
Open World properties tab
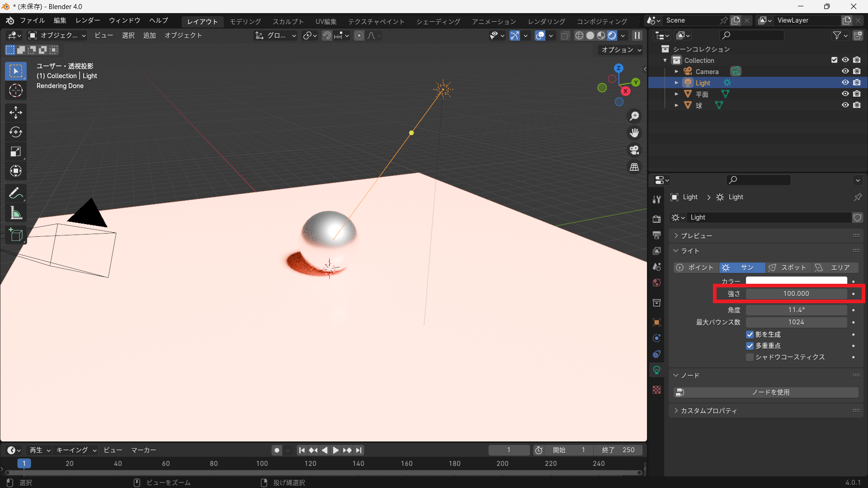point(657,283)
